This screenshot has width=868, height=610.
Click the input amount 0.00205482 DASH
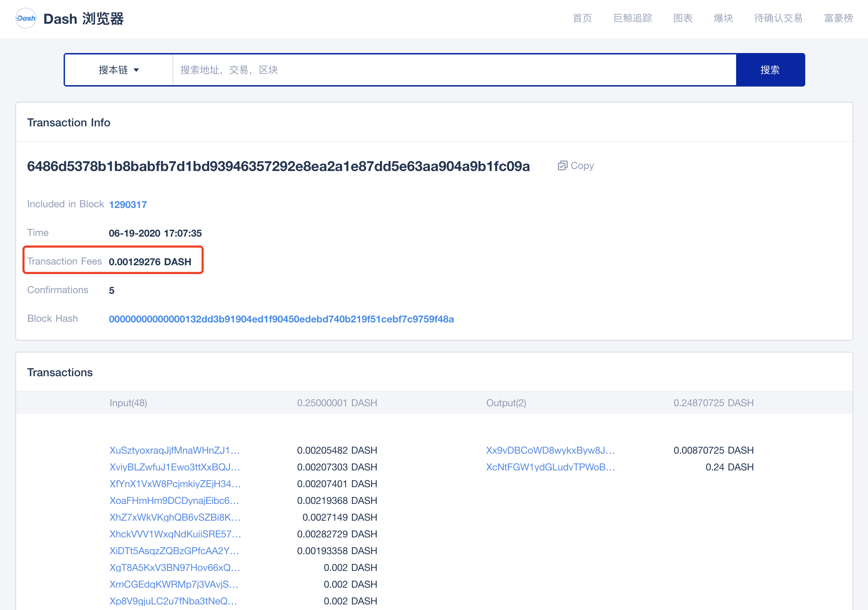pos(337,450)
